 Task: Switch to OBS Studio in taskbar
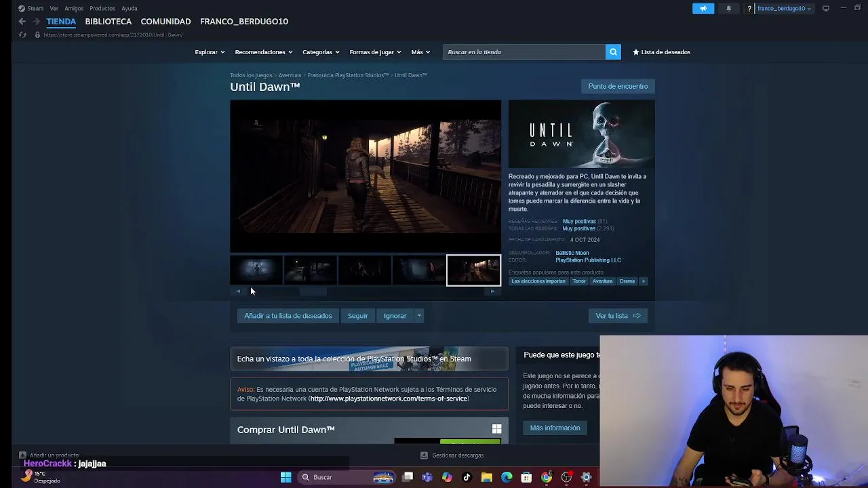566,477
